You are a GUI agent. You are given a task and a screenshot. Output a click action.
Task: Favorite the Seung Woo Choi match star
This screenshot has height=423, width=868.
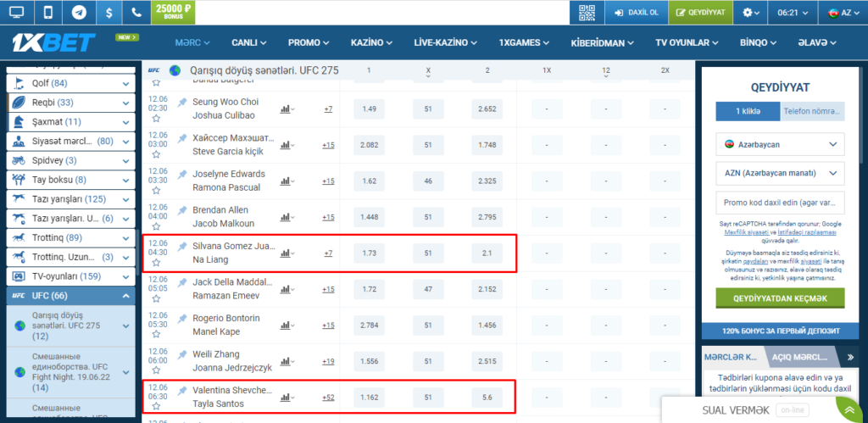(x=156, y=119)
